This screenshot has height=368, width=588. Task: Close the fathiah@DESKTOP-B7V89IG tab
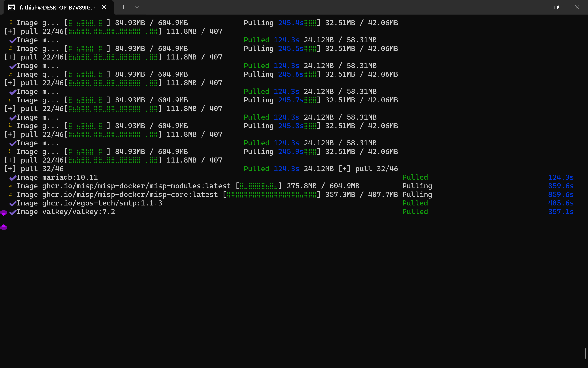(x=104, y=7)
